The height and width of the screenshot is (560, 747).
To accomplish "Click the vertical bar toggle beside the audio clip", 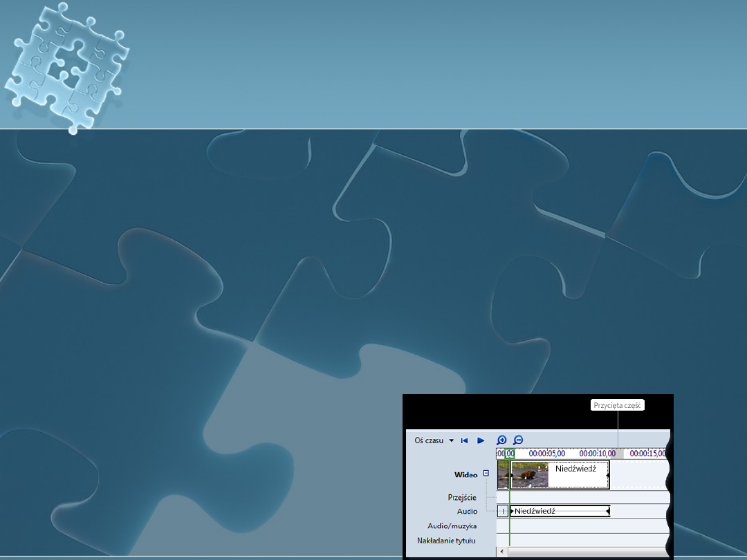I will 503,511.
